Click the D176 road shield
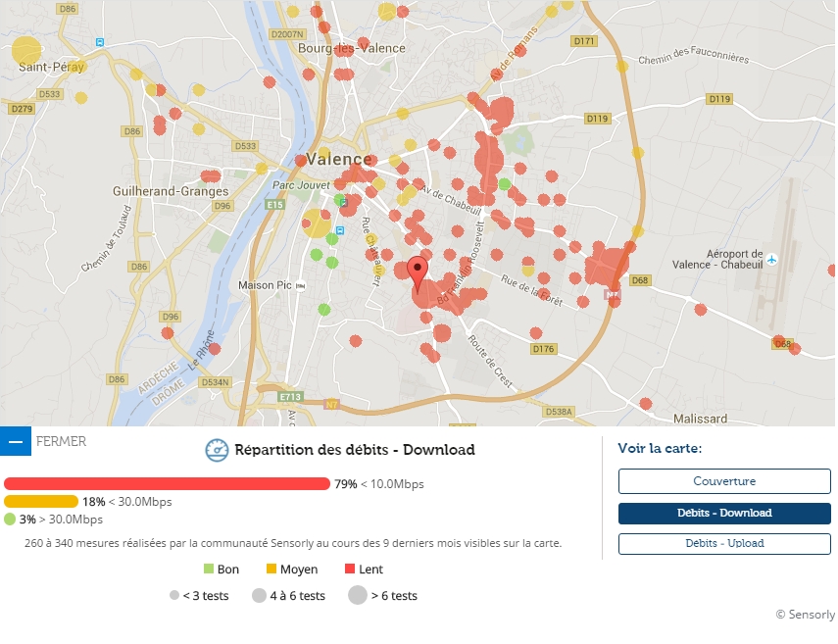The height and width of the screenshot is (644, 838). [x=544, y=349]
